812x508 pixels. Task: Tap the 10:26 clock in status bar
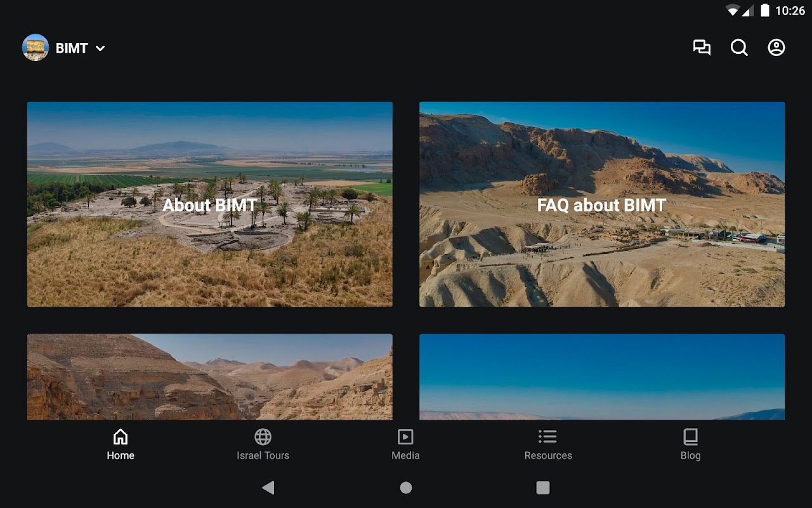coord(790,11)
